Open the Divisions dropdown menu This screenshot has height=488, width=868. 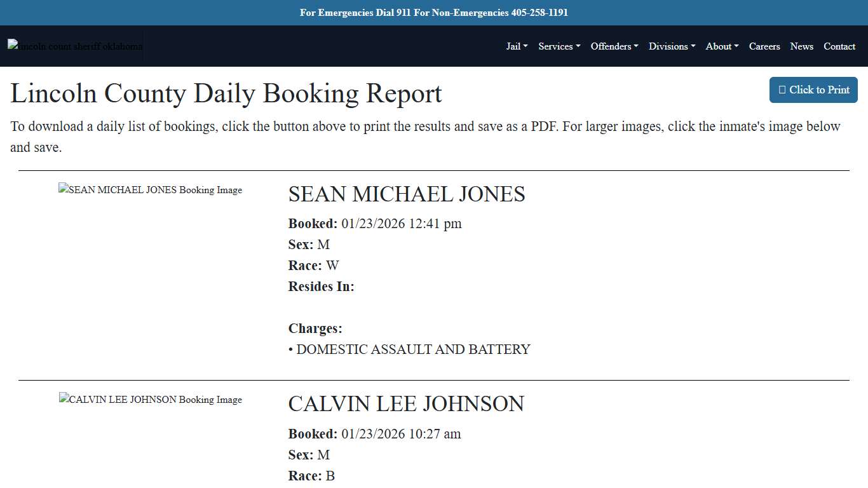pyautogui.click(x=672, y=46)
